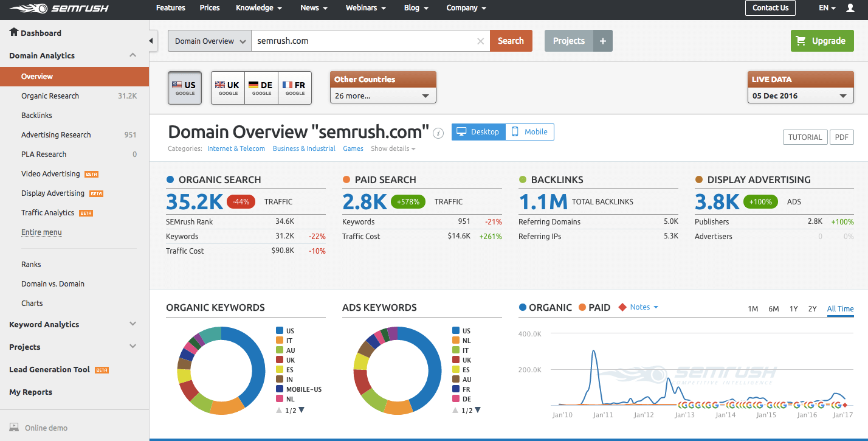Click the red diamond Notes icon
Viewport: 868px width, 441px height.
tap(622, 307)
